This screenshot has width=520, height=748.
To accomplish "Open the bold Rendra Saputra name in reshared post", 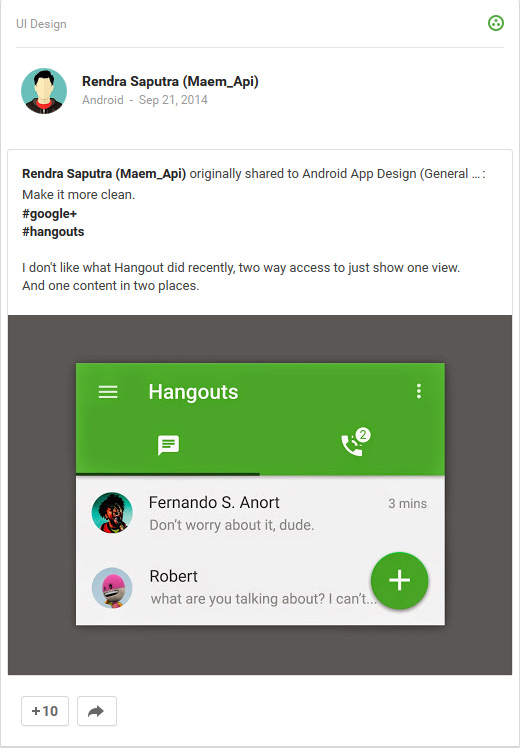I will 104,174.
